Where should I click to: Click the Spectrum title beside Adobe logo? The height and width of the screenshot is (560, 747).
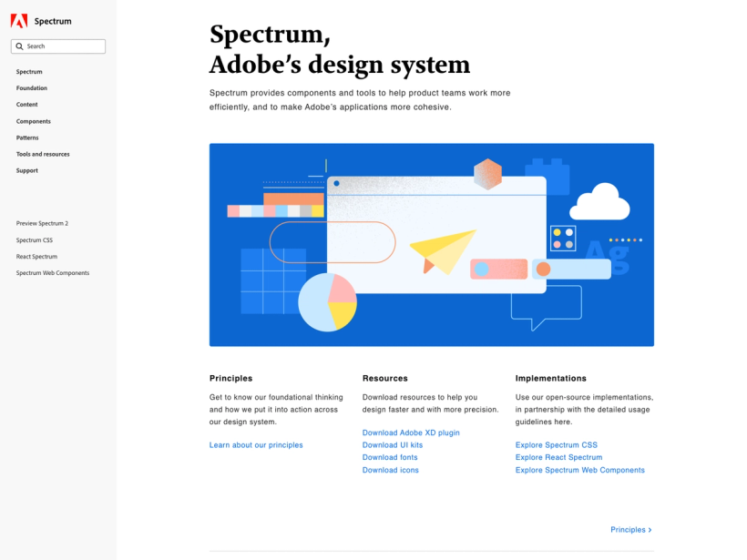coord(53,22)
